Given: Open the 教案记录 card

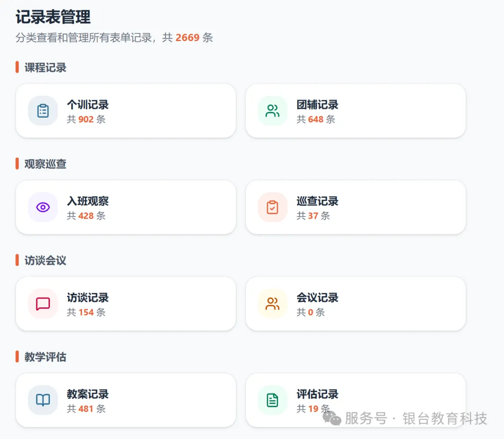Looking at the screenshot, I should (x=126, y=400).
